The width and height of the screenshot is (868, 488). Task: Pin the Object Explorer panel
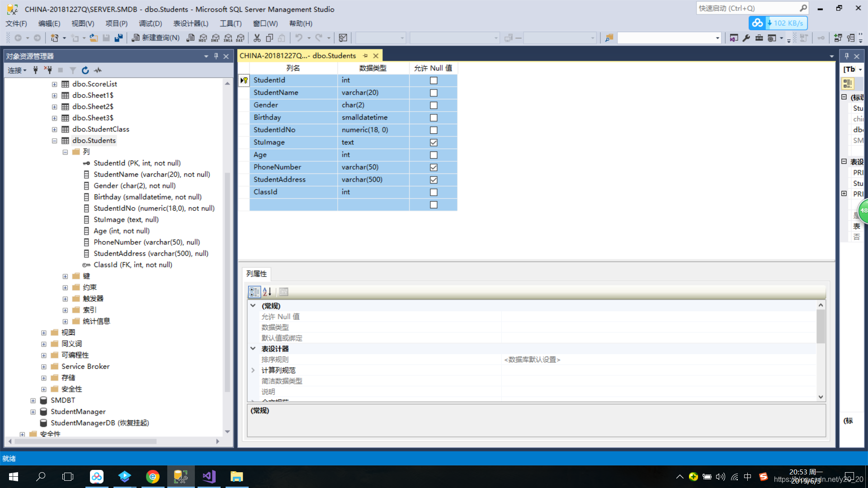tap(216, 56)
